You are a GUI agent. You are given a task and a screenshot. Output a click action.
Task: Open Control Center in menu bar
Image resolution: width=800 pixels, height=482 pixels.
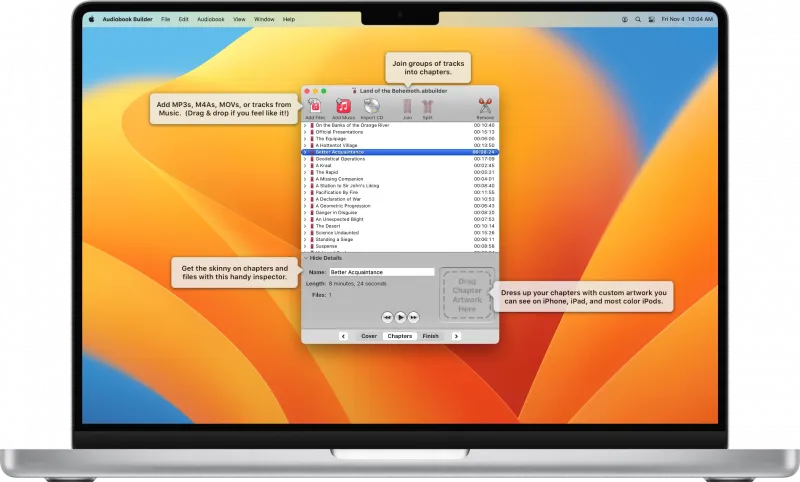652,19
